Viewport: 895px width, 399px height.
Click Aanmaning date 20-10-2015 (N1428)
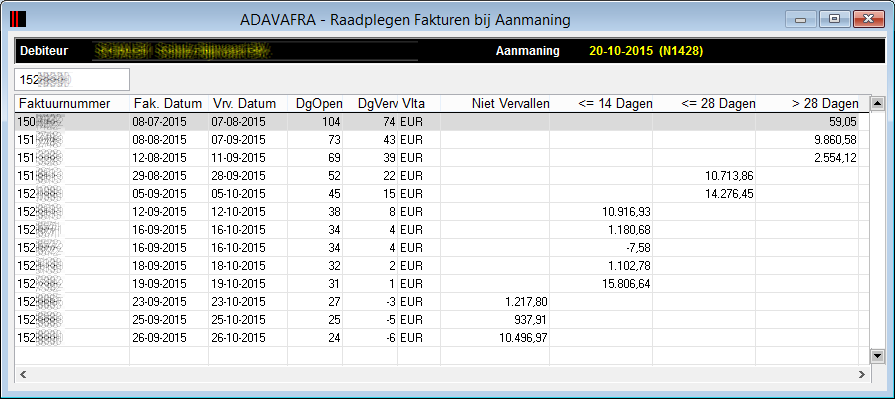[646, 51]
